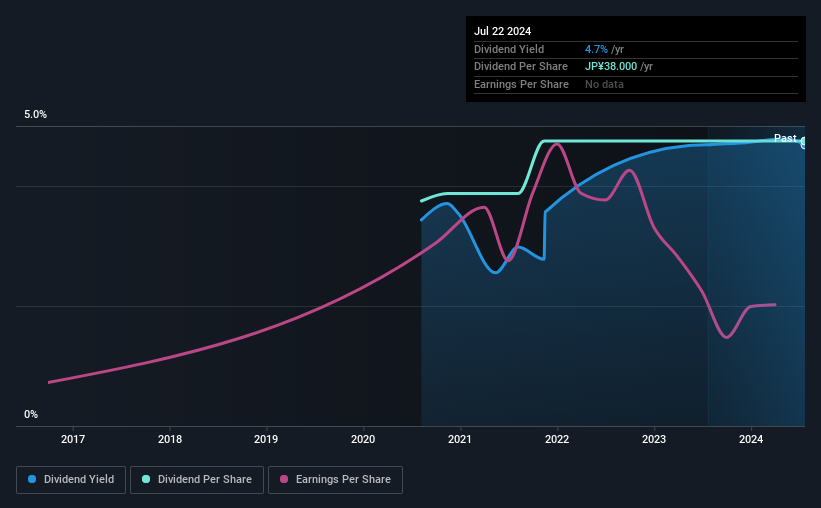Click the 0% y-axis label
Screen dimensions: 821x508
point(31,415)
